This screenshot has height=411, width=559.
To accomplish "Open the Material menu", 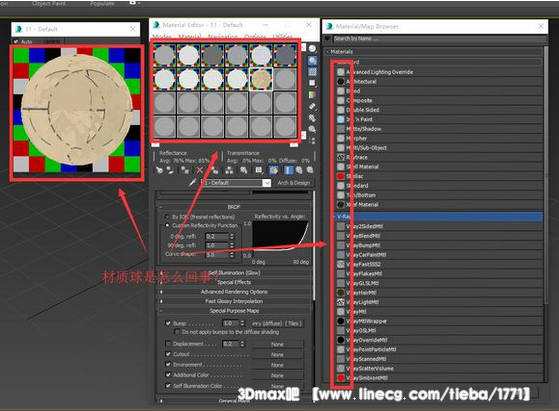I will (x=190, y=37).
